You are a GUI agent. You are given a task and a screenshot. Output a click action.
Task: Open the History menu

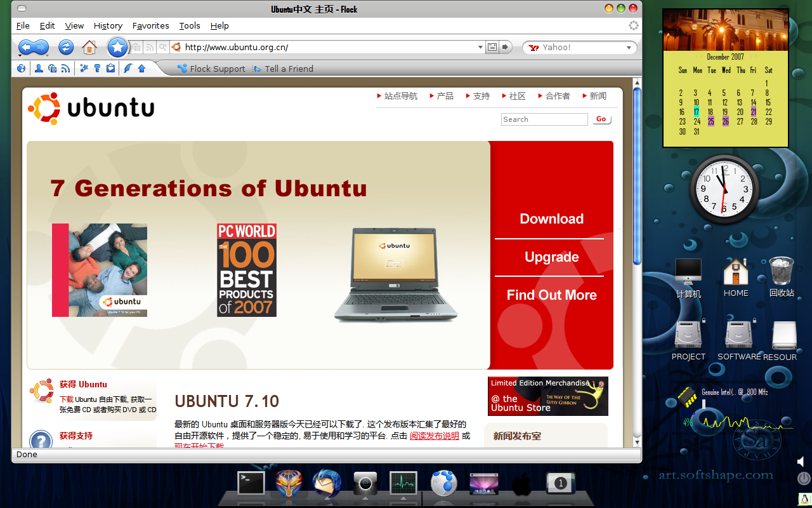pos(108,25)
